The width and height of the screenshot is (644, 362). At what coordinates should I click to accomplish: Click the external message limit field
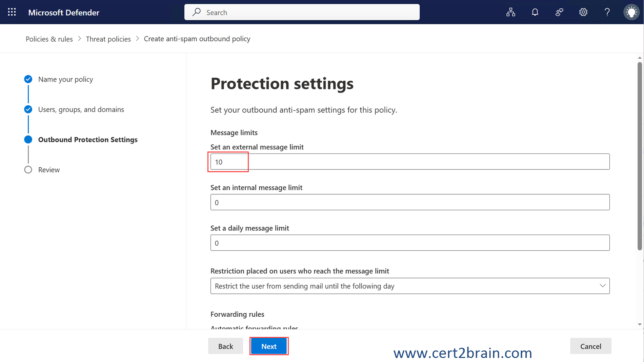pyautogui.click(x=410, y=162)
